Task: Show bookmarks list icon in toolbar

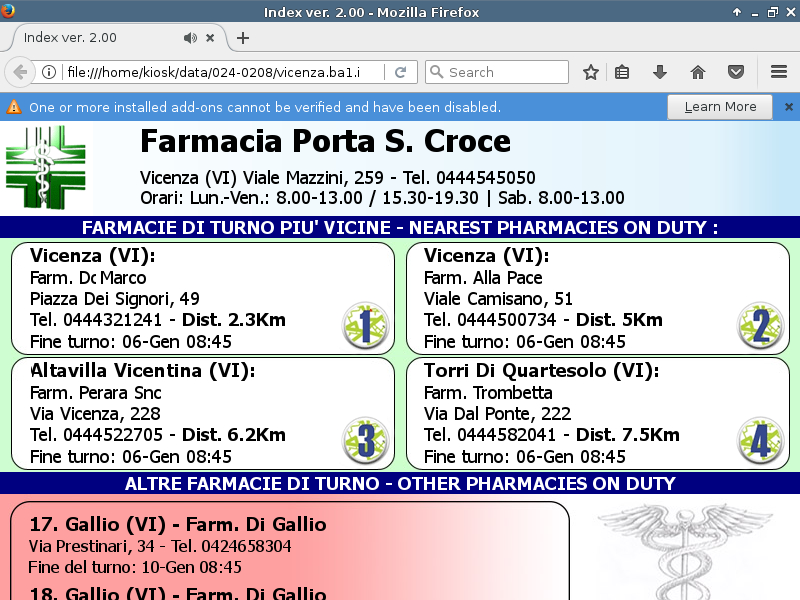Action: pos(622,72)
